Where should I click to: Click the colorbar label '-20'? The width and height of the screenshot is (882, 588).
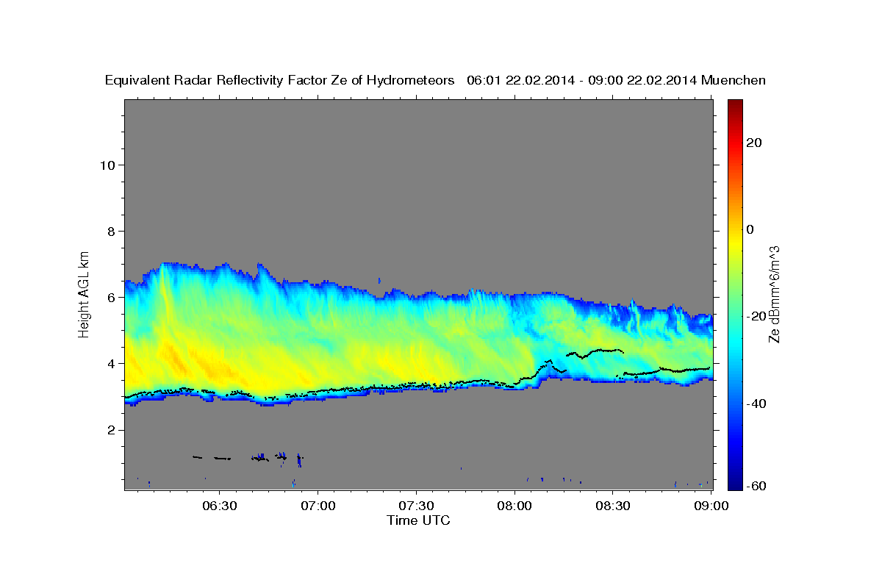[x=756, y=316]
